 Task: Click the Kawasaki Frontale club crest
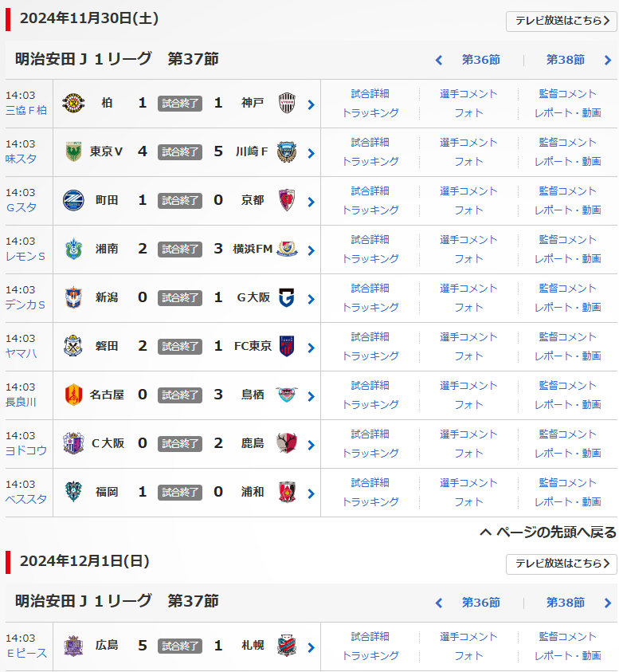point(287,152)
